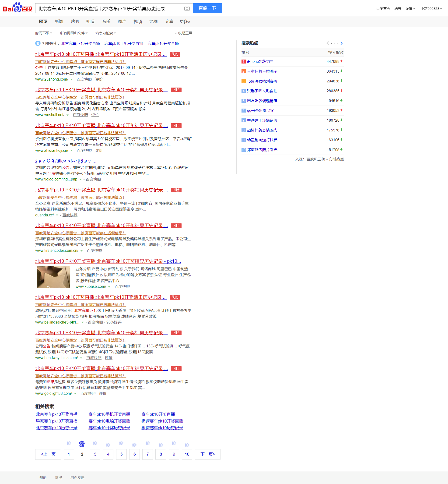The image size is (448, 484).
Task: Click the Baidu logo
Action: pos(17,7)
